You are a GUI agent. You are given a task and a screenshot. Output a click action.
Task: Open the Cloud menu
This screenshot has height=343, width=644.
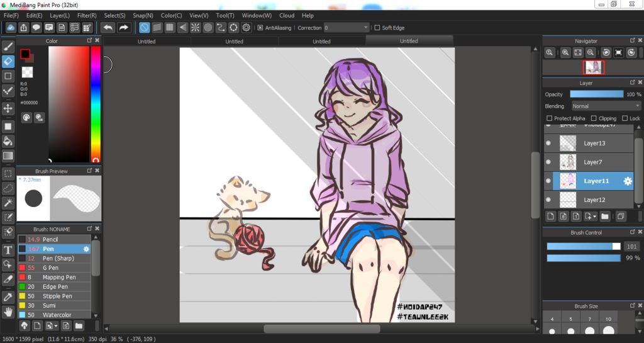[x=287, y=15]
